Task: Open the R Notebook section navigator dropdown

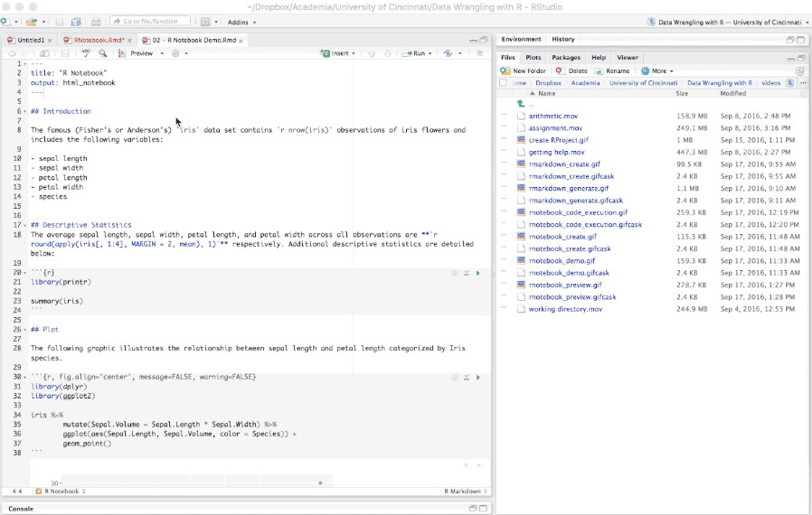Action: tap(61, 492)
